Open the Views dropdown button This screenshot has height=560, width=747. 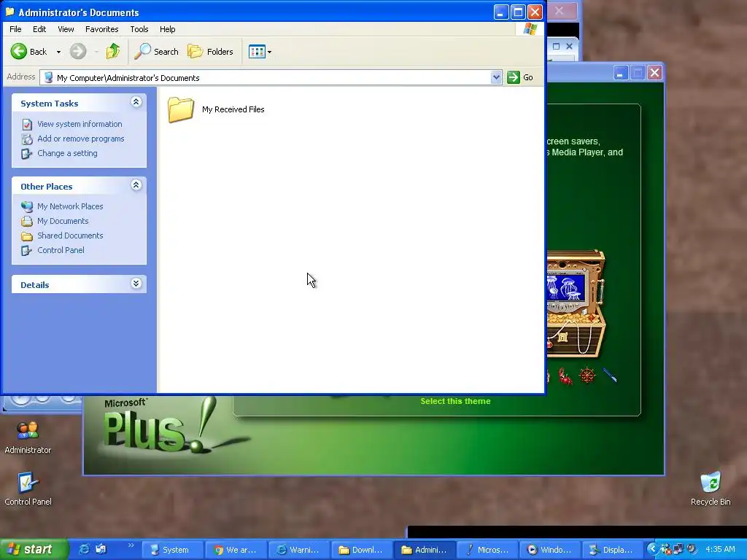[x=260, y=52]
